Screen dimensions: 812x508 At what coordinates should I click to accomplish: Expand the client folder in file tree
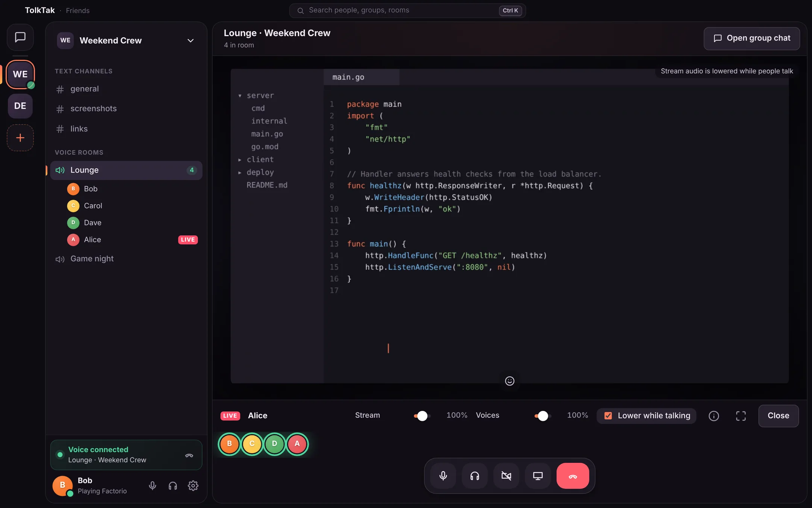tap(240, 160)
